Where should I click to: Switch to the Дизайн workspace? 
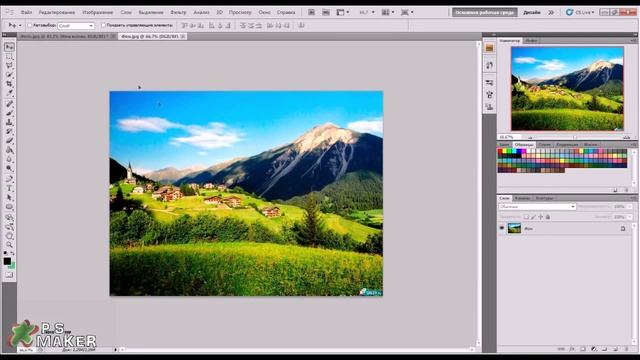tap(532, 13)
